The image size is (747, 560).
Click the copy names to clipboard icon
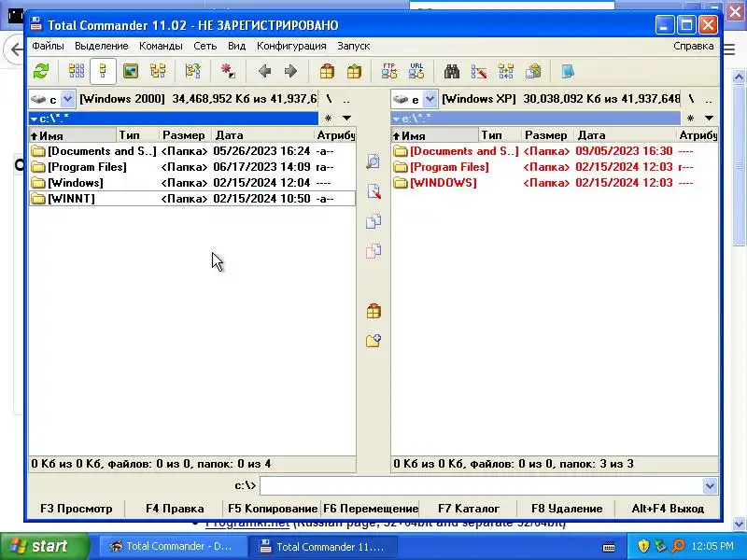pyautogui.click(x=533, y=72)
